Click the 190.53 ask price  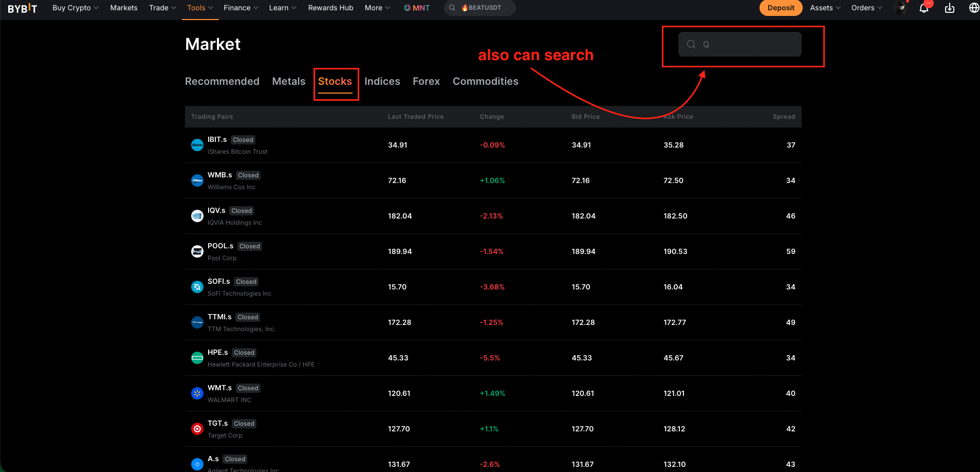tap(675, 251)
